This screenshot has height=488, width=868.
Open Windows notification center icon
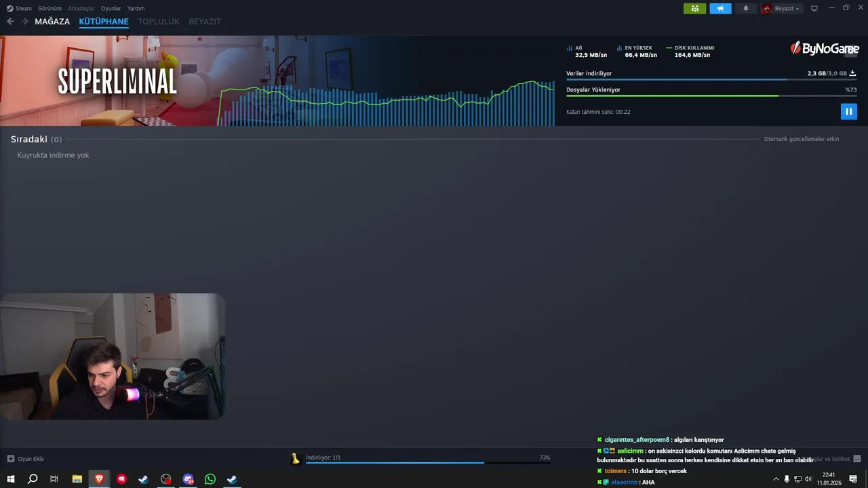coord(853,479)
